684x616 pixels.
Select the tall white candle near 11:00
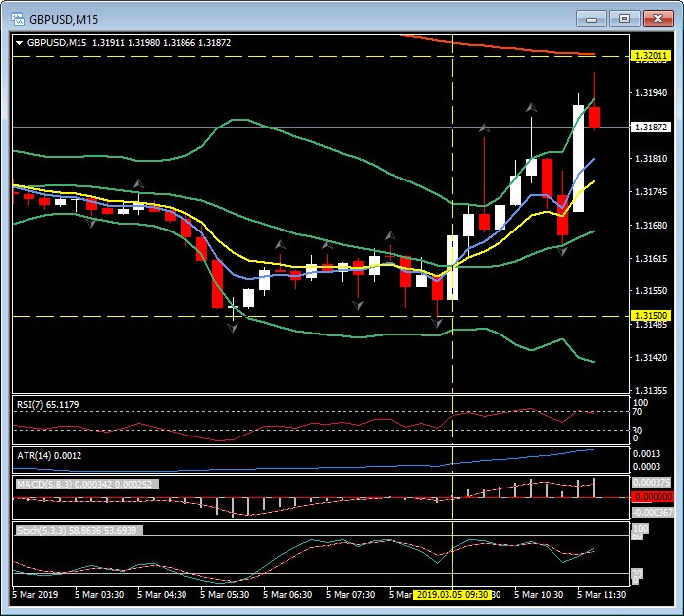click(579, 157)
